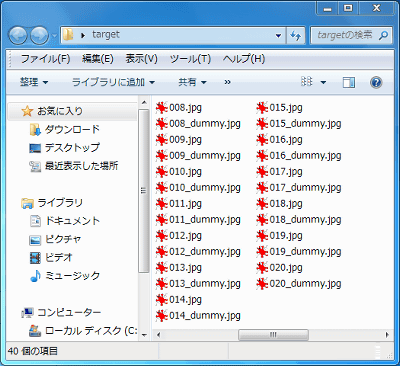400x366 pixels.
Task: Click navigation pane scroll down arrow
Action: coord(144,335)
